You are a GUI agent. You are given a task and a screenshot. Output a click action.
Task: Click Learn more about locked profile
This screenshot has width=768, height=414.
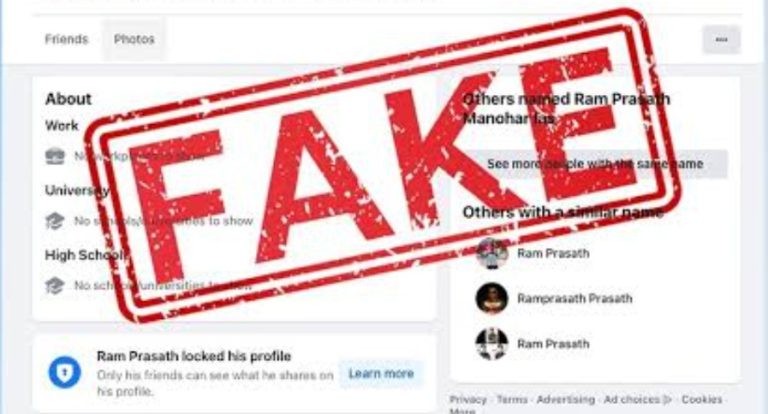[381, 374]
